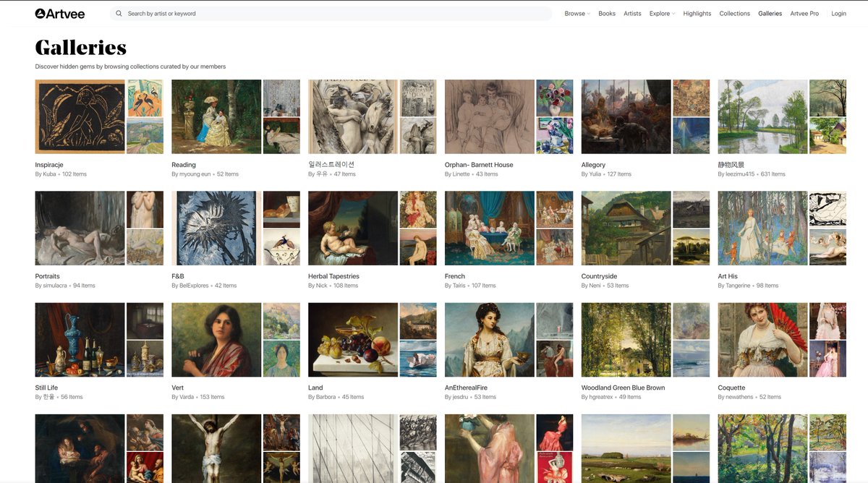Focus the artist or keyword search field
Viewport: 868px width, 483px height.
click(331, 13)
